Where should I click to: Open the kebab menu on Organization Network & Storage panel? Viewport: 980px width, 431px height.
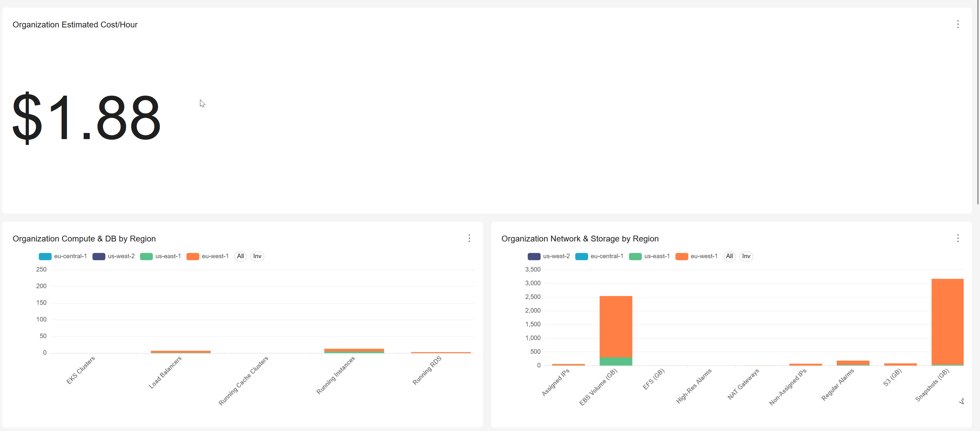[958, 238]
